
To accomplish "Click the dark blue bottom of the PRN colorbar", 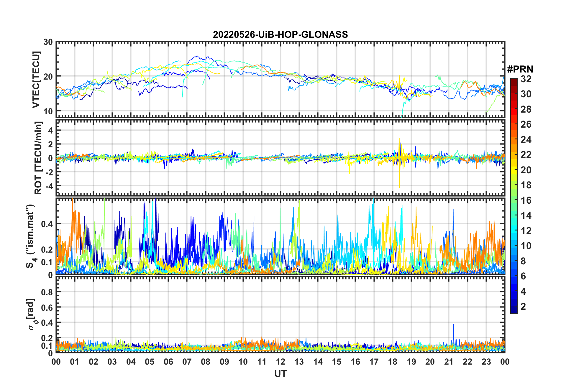I will (x=514, y=311).
